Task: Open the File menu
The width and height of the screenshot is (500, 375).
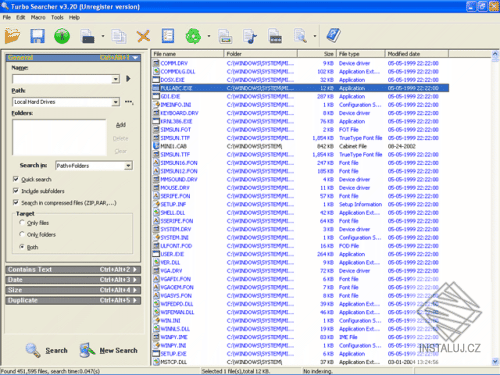Action: 7,17
